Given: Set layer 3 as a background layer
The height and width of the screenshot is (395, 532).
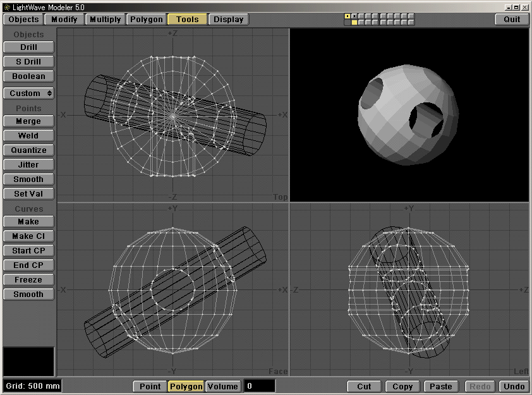Looking at the screenshot, I should click(361, 22).
